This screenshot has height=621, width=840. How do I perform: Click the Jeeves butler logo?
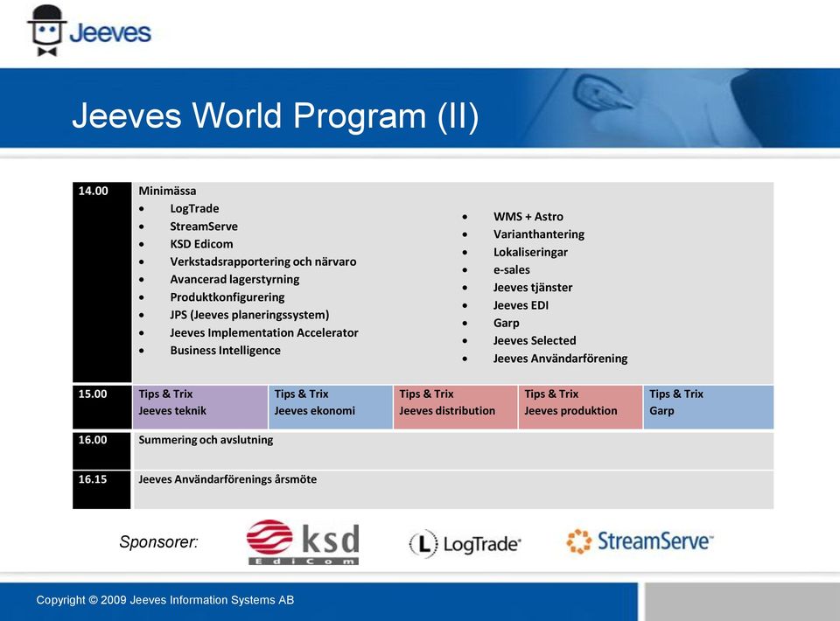(89, 31)
